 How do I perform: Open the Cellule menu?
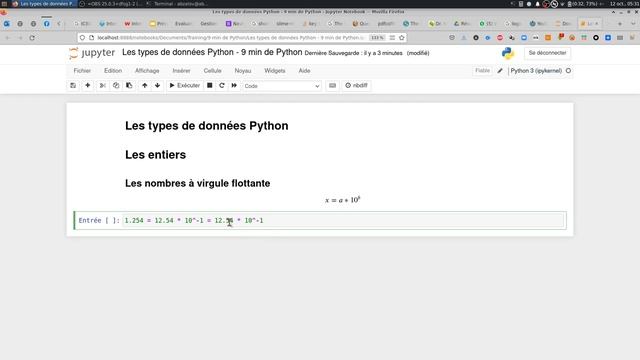(x=212, y=71)
